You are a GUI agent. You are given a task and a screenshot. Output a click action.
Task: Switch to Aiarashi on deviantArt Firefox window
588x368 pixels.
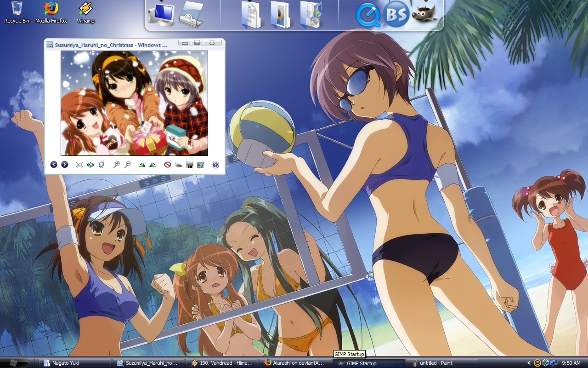point(296,363)
